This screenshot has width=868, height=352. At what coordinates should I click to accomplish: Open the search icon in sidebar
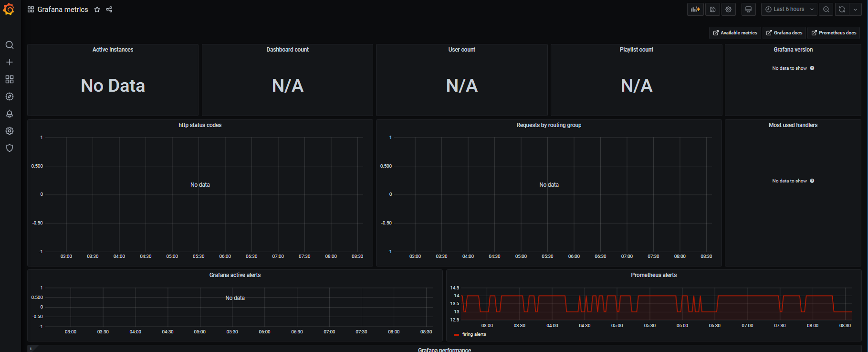click(10, 45)
